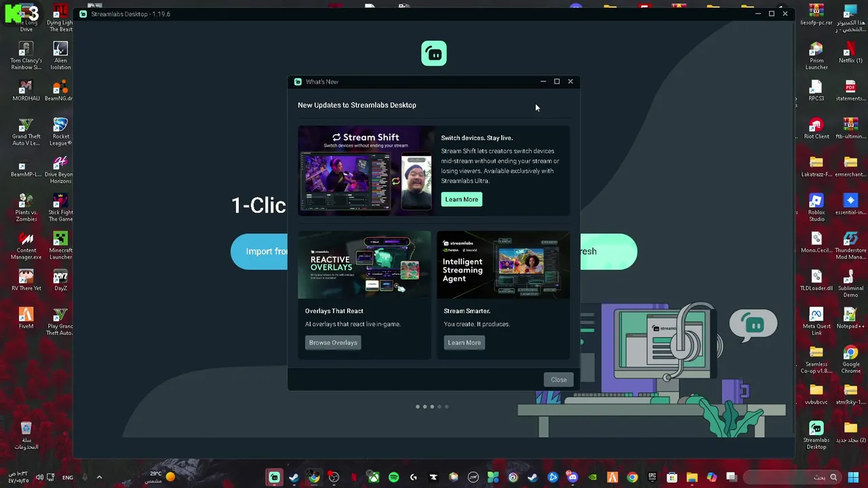Screen dimensions: 868x488
Task: Select the Recycle Bin desktop icon
Action: (x=26, y=436)
